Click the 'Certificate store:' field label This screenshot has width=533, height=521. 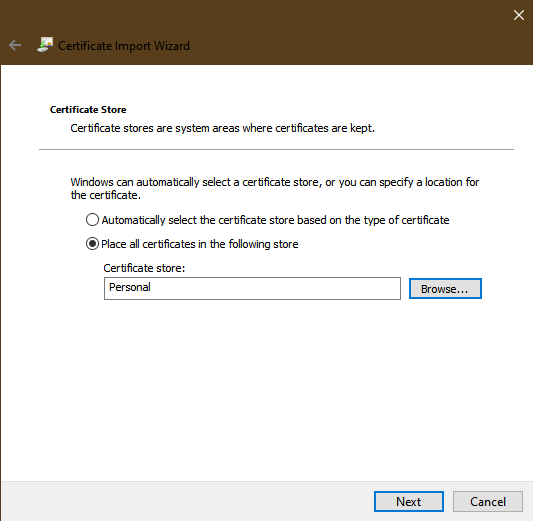(x=144, y=268)
